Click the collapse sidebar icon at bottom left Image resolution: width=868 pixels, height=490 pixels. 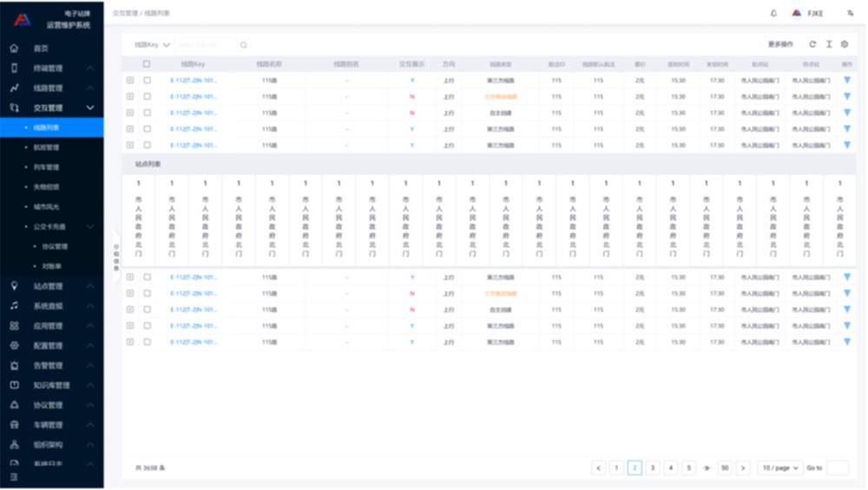coord(13,477)
